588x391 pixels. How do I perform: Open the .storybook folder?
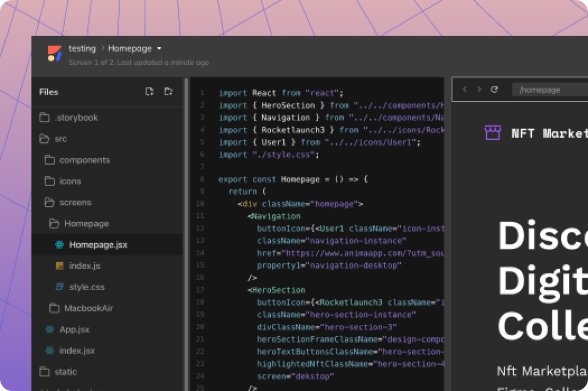76,117
